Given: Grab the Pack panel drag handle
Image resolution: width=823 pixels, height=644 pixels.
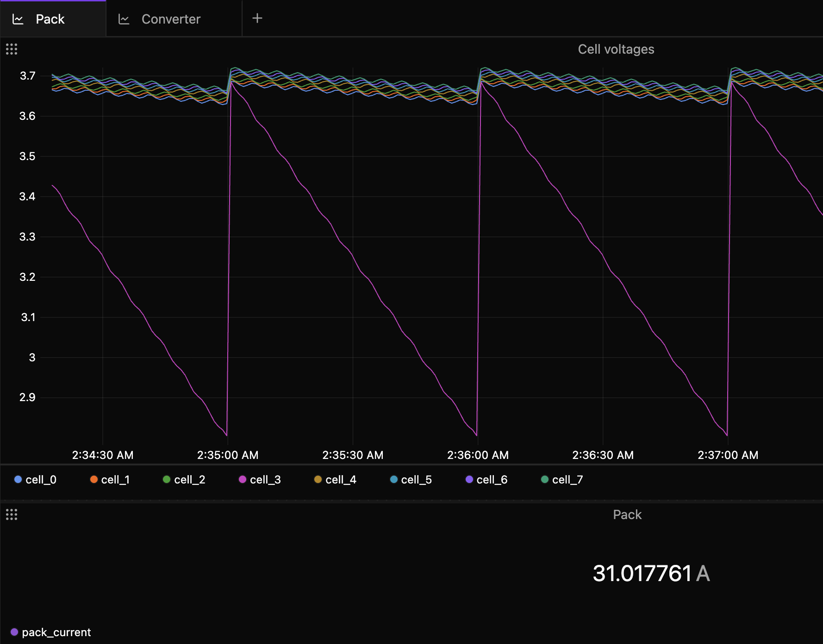Looking at the screenshot, I should click(x=12, y=514).
